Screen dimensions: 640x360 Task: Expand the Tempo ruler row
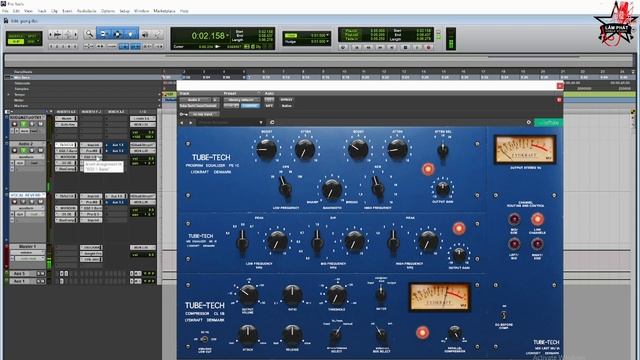click(x=9, y=94)
